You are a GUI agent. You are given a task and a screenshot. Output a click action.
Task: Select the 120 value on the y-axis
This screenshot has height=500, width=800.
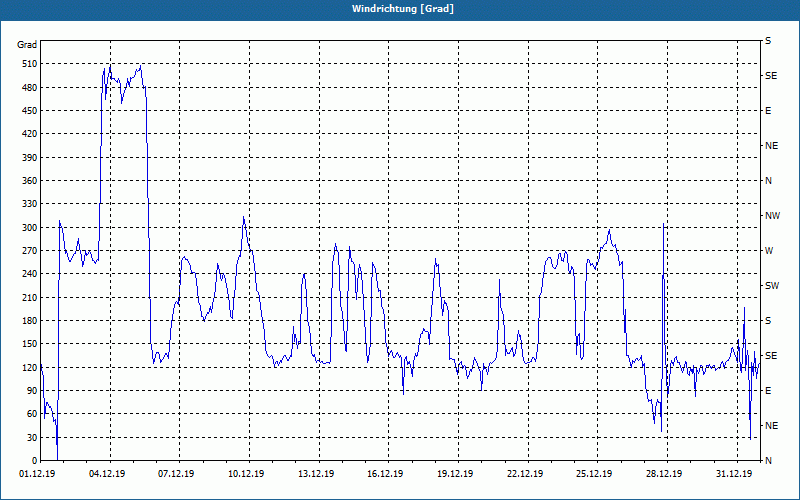click(x=30, y=367)
